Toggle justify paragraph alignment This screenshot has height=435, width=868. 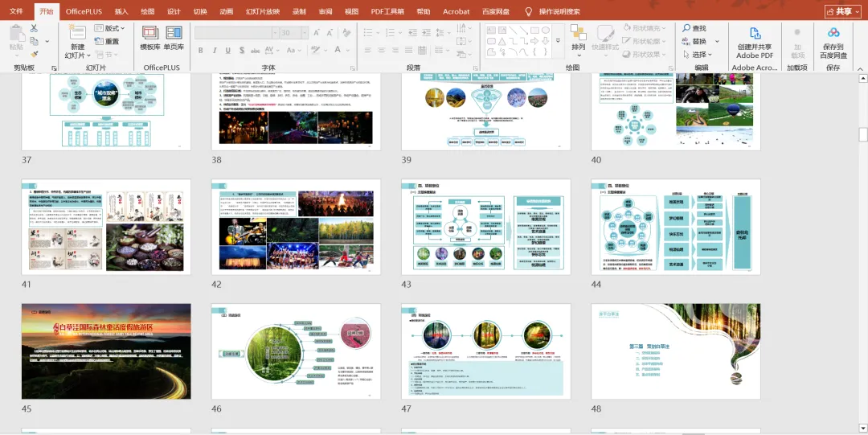pyautogui.click(x=410, y=51)
